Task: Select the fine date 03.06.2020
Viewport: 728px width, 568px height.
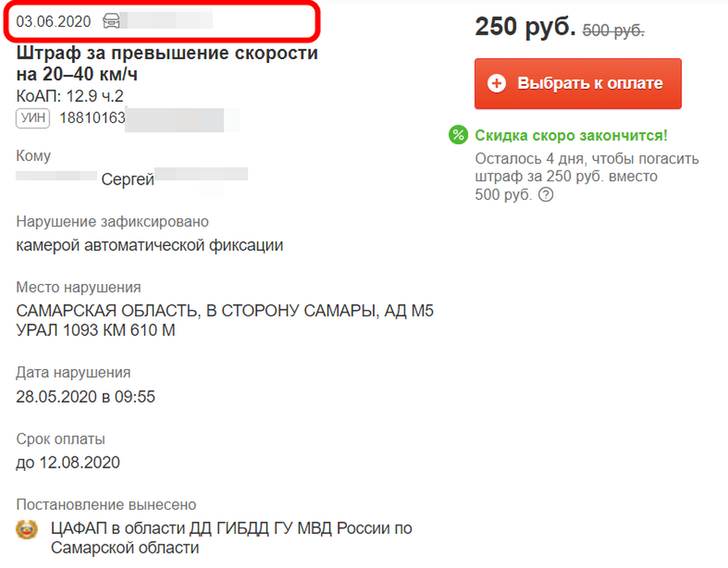Action: [53, 21]
